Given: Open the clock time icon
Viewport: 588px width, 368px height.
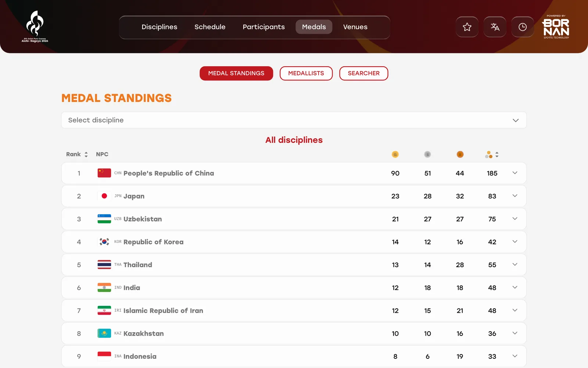Looking at the screenshot, I should (x=522, y=27).
